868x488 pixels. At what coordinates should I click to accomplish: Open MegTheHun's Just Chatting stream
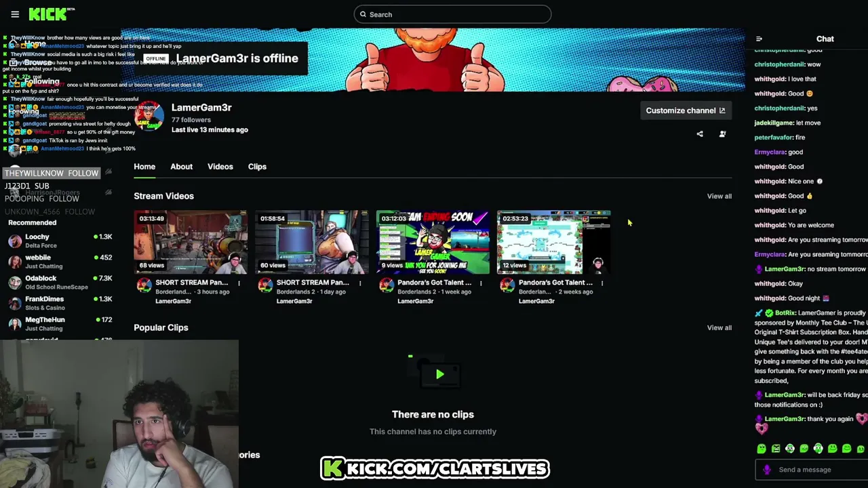tap(60, 323)
